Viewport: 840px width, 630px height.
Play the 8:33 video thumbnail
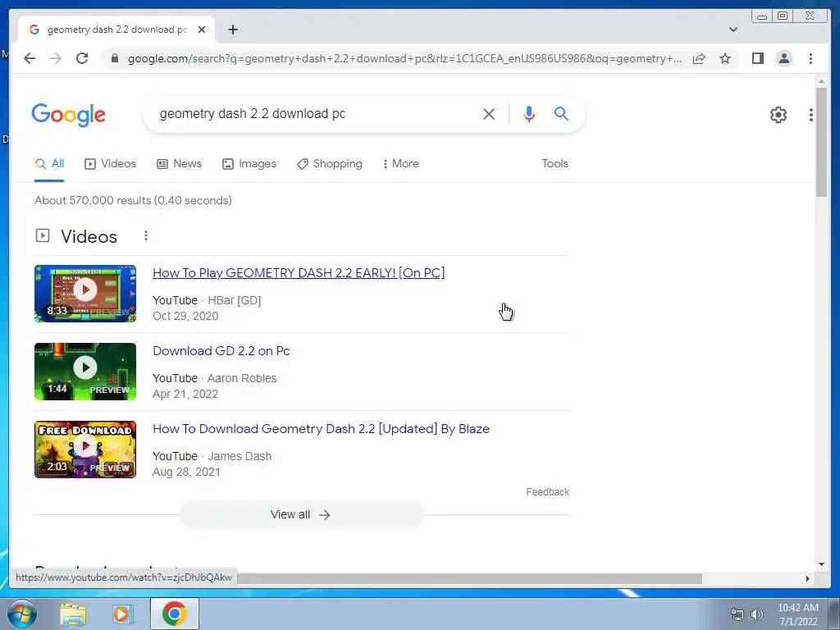click(85, 294)
